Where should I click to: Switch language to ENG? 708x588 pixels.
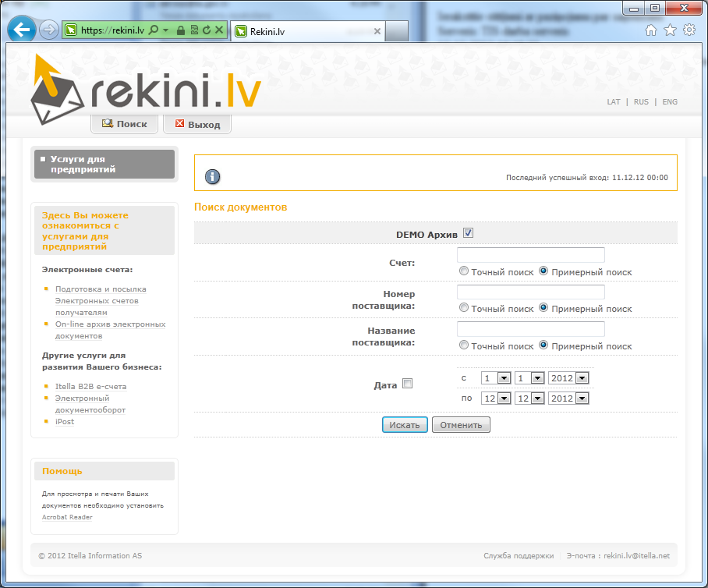pyautogui.click(x=670, y=102)
